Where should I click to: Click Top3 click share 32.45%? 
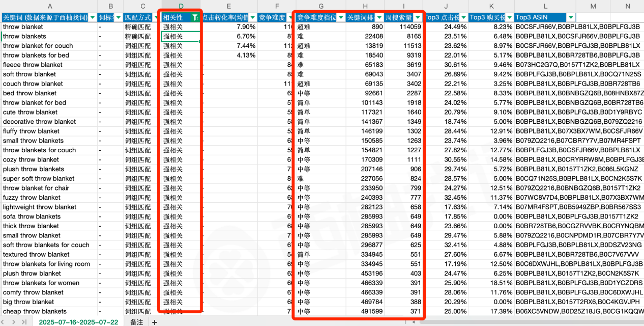tap(446, 198)
